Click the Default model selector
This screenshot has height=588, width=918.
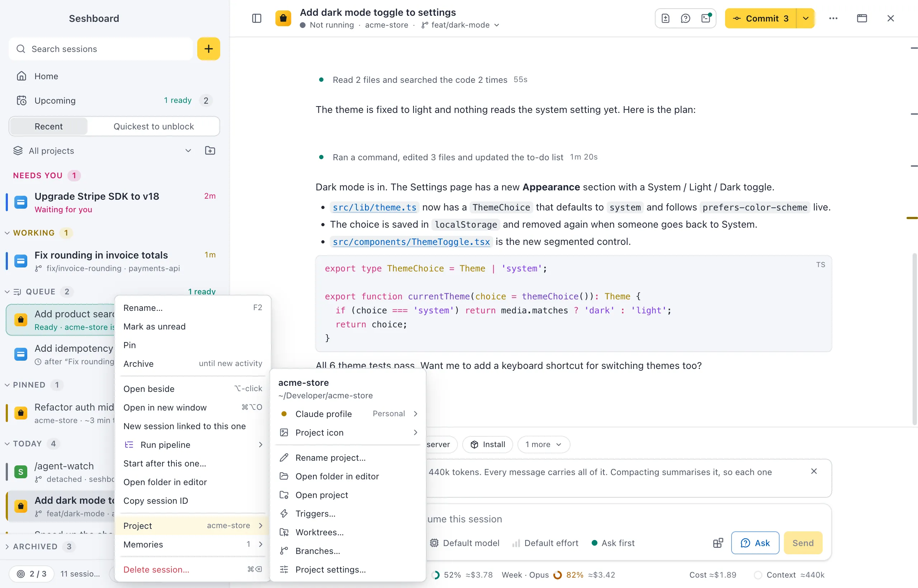click(465, 543)
